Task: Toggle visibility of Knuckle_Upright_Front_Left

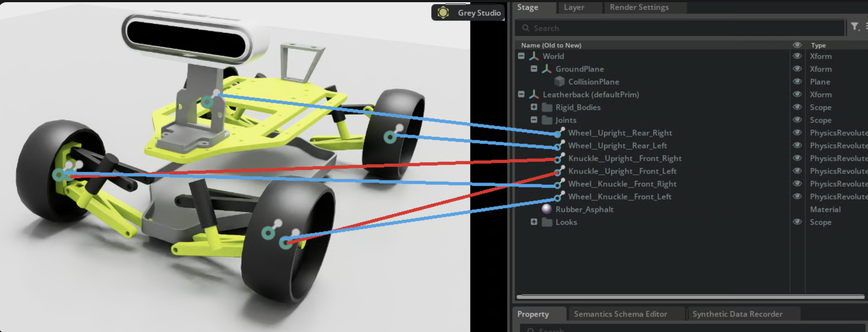Action: [x=797, y=171]
